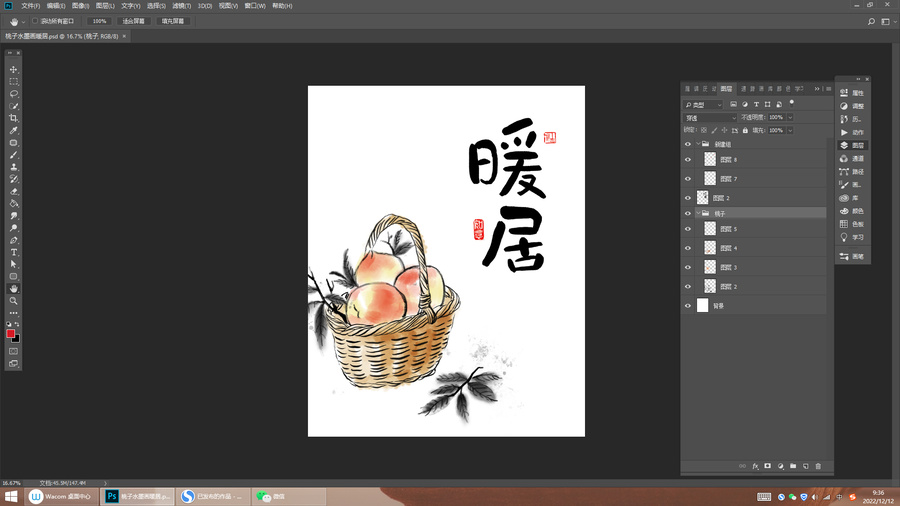Open layer filter 类型 dropdown
Image resolution: width=900 pixels, height=506 pixels.
coord(703,104)
